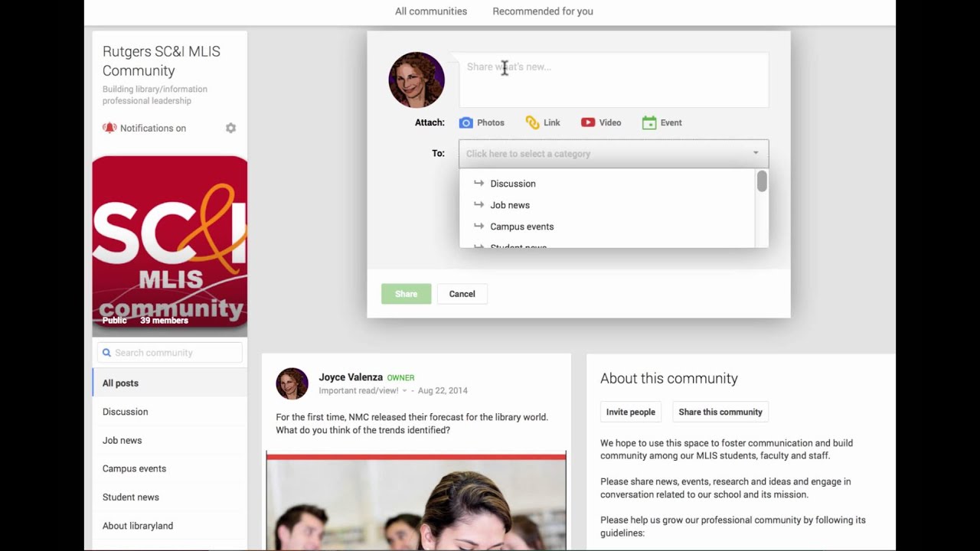The height and width of the screenshot is (551, 980).
Task: Click the '39 members' text
Action: click(x=164, y=321)
